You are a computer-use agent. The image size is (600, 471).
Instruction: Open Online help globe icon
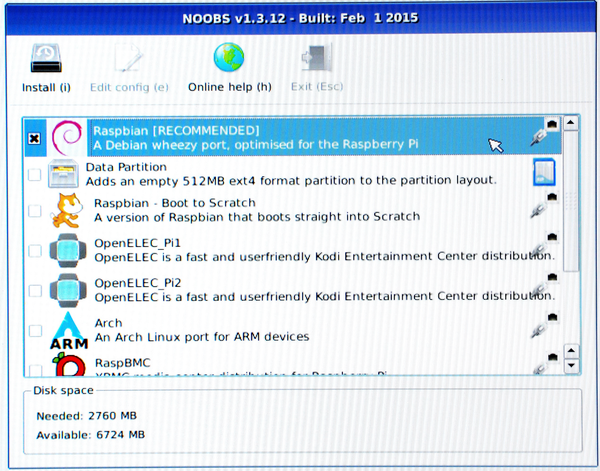coord(229,57)
